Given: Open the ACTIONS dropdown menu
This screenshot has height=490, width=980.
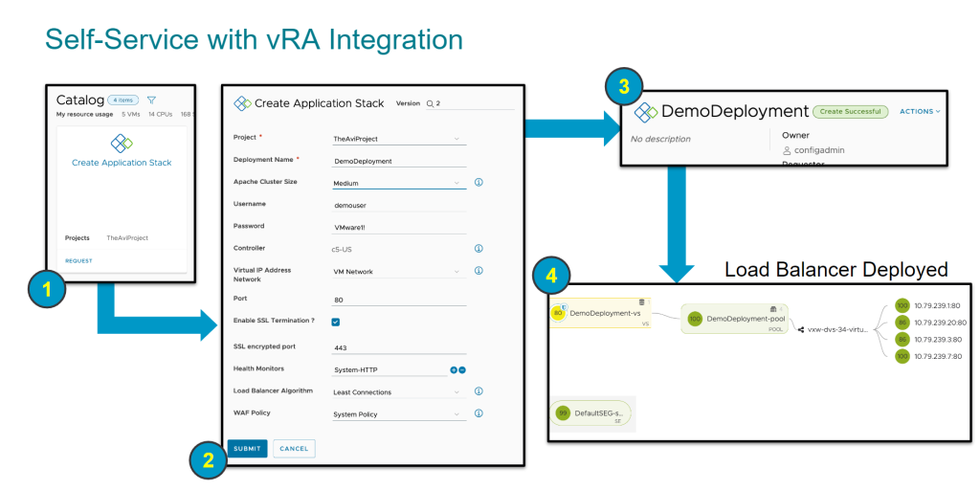Looking at the screenshot, I should [x=920, y=111].
